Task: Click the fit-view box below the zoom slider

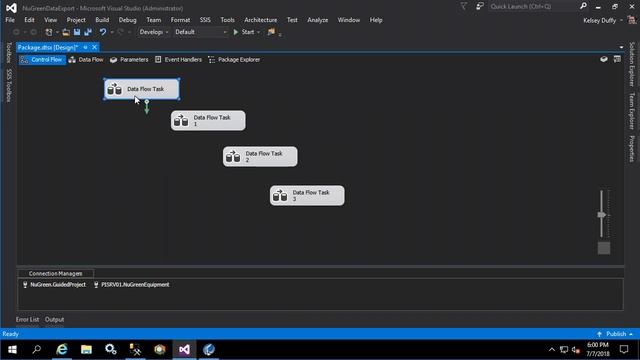Action: coord(604,248)
